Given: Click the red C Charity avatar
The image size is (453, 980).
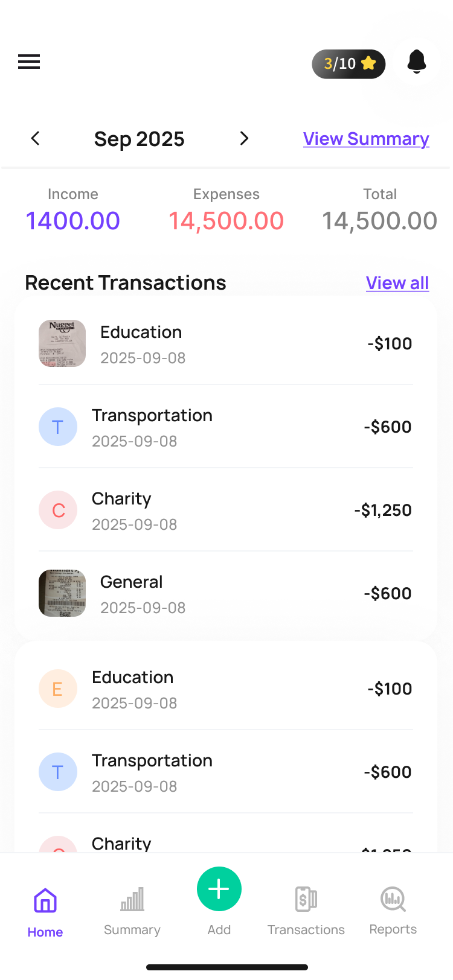Looking at the screenshot, I should [58, 510].
